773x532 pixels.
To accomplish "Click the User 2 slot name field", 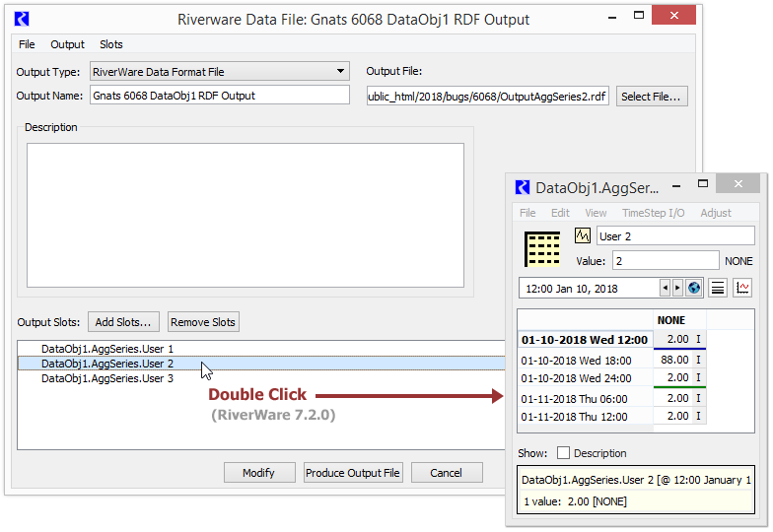I will tap(674, 236).
